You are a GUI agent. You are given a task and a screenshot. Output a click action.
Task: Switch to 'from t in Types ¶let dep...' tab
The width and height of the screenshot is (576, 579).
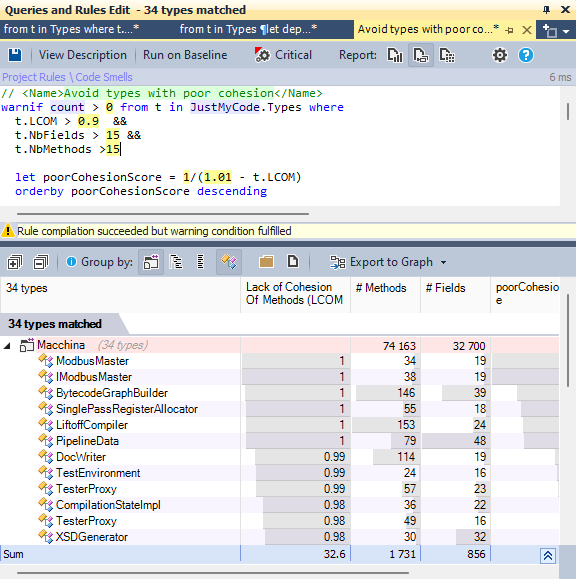(248, 29)
